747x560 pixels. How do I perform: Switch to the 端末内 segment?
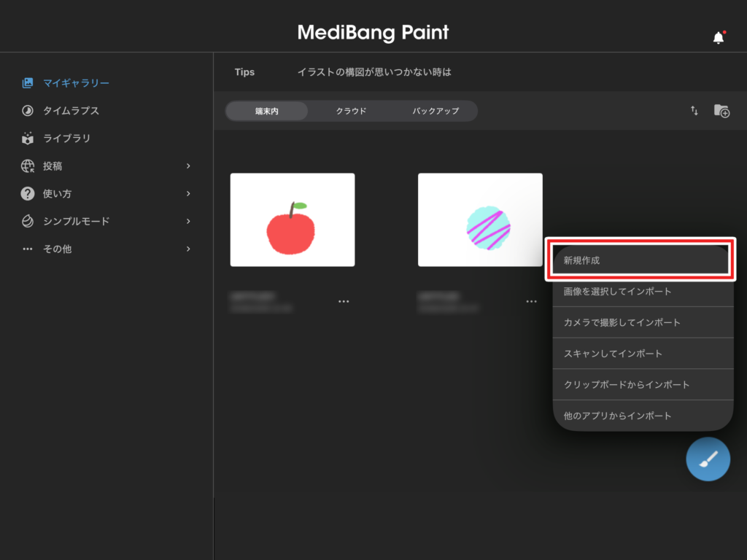[x=267, y=111]
